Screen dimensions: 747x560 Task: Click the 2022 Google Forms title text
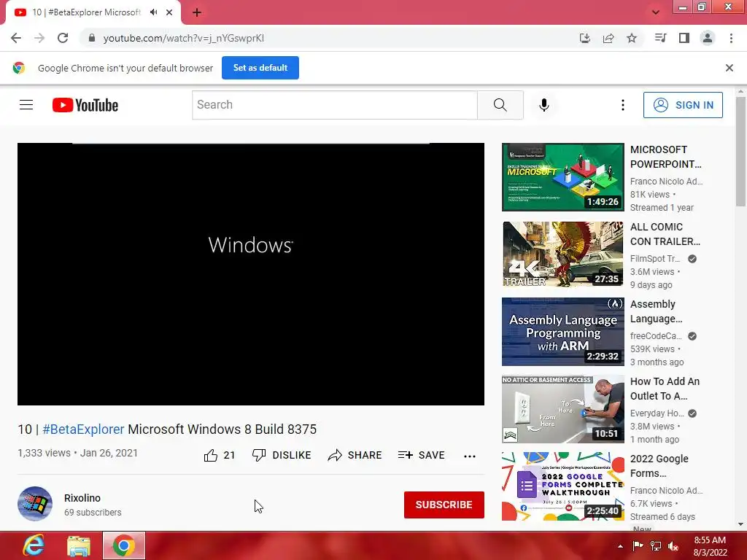tap(659, 466)
